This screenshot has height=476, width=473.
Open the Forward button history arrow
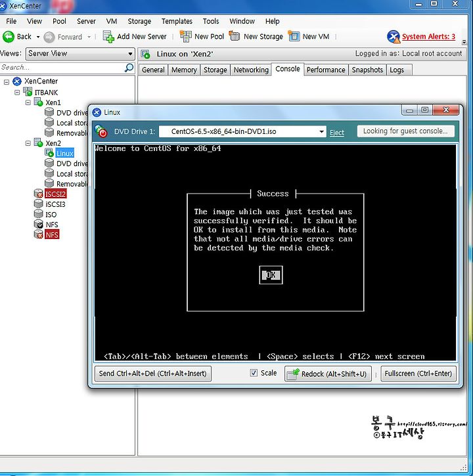(x=89, y=37)
